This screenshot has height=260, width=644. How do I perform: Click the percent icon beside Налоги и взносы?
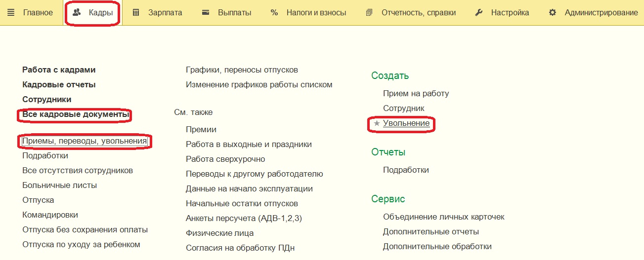pyautogui.click(x=274, y=13)
